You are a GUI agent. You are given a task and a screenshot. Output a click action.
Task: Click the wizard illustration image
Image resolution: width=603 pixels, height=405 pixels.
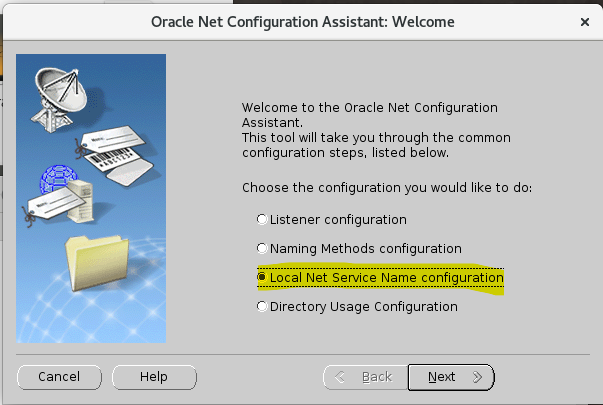(91, 198)
